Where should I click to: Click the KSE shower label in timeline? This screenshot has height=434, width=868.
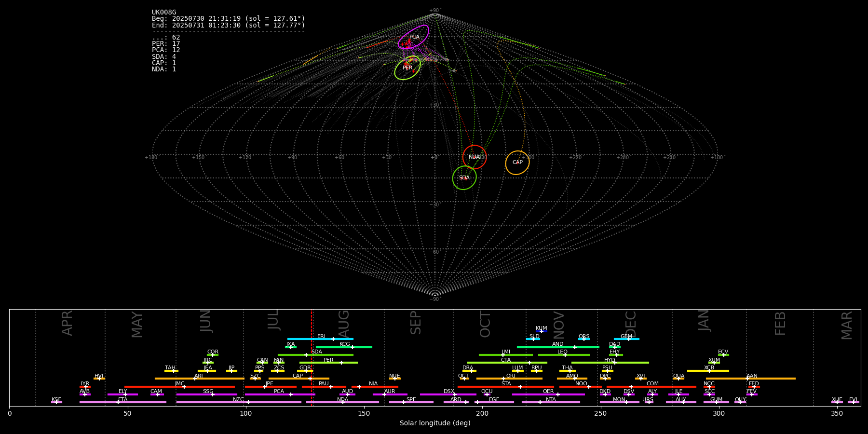tap(56, 399)
